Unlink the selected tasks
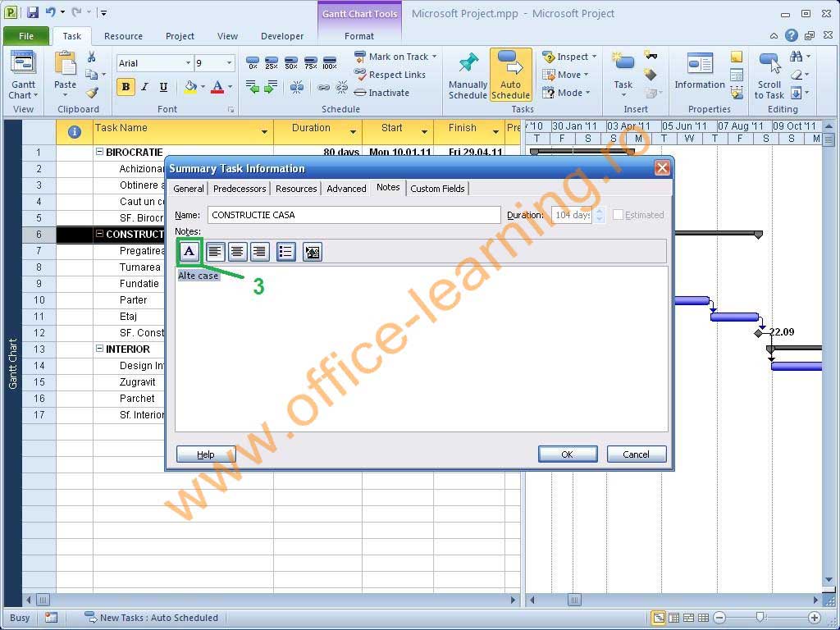Viewport: 840px width, 630px height. point(341,87)
